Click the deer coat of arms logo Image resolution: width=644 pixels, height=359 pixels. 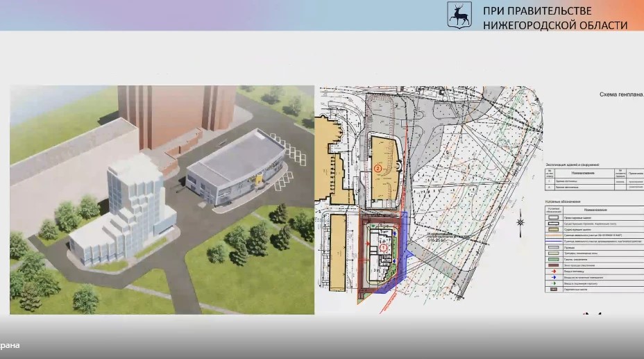click(459, 15)
